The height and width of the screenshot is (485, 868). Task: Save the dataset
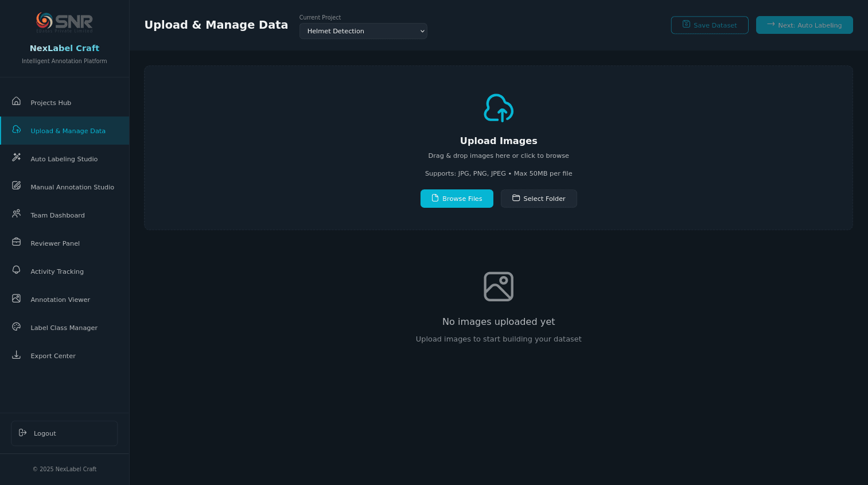710,25
